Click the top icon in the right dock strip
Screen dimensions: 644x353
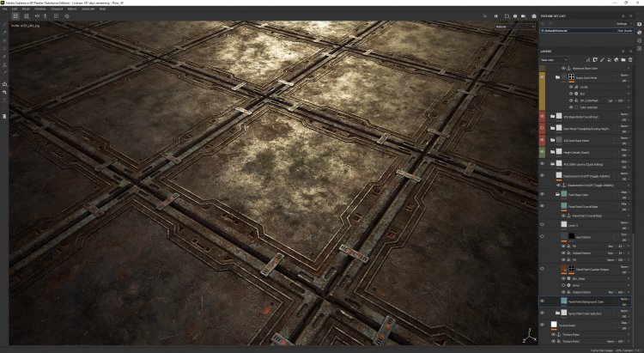click(640, 24)
